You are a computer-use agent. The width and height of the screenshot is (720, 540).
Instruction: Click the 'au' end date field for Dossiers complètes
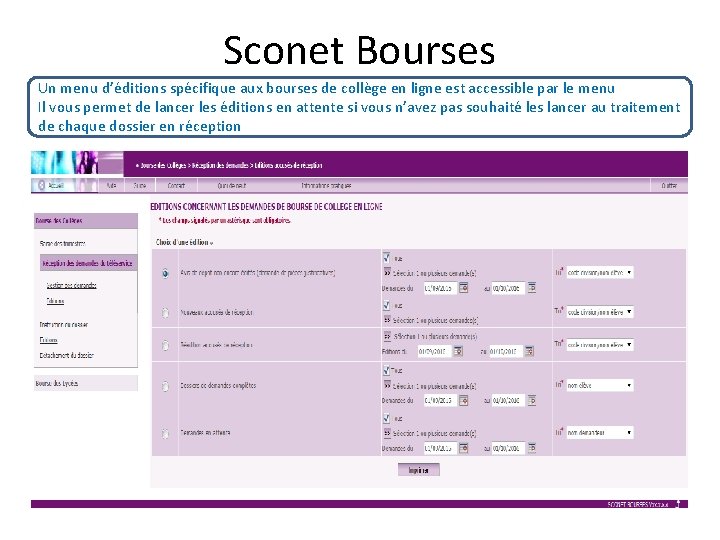pos(508,400)
